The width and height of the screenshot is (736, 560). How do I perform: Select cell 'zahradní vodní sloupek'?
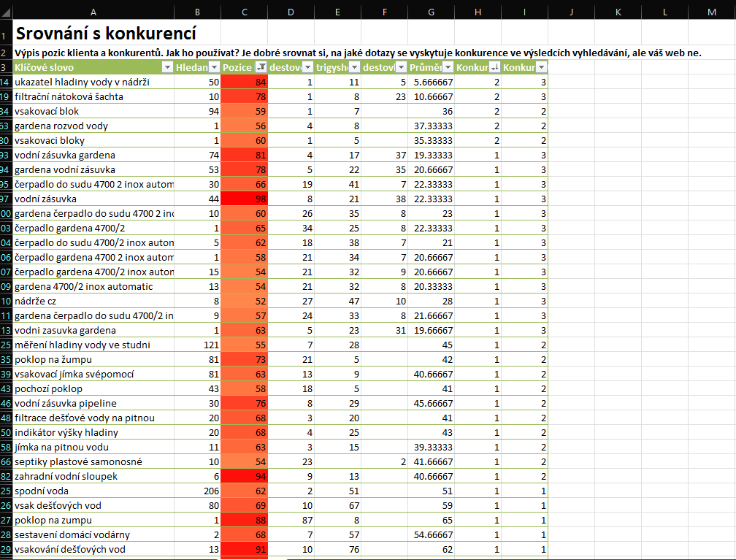point(93,477)
